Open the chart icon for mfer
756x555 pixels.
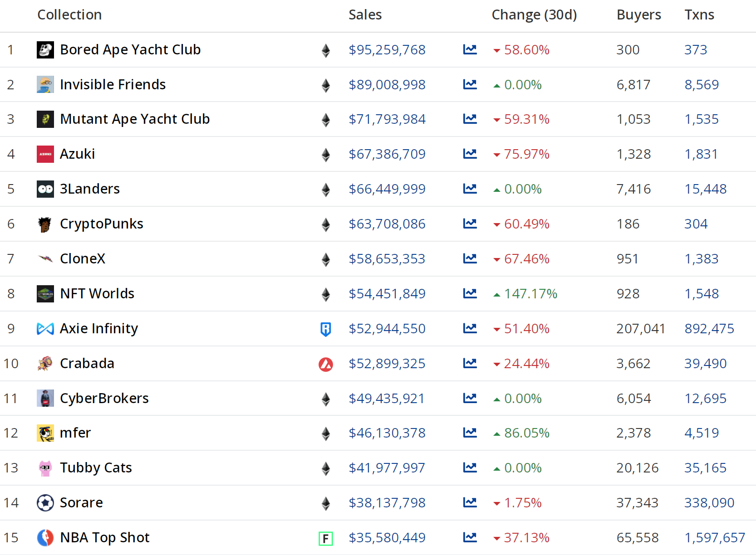(470, 433)
